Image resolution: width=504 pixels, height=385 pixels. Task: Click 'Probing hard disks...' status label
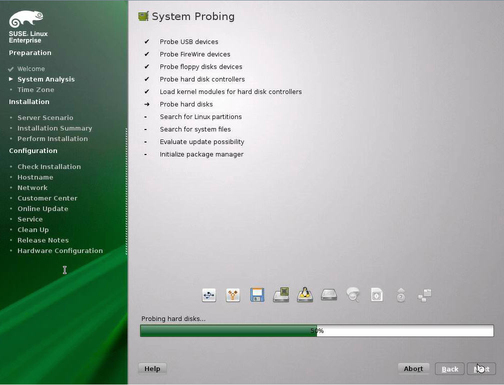click(173, 319)
